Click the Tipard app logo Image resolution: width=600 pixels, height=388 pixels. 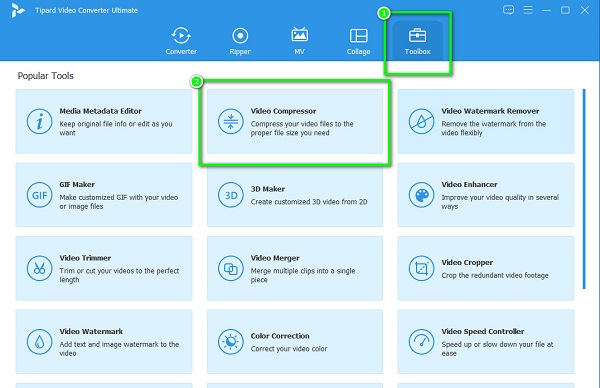pos(17,10)
